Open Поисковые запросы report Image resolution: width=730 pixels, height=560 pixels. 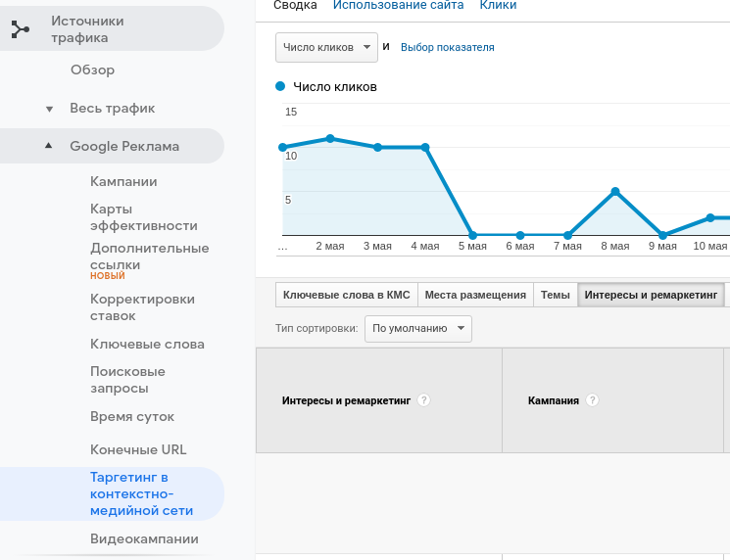127,380
